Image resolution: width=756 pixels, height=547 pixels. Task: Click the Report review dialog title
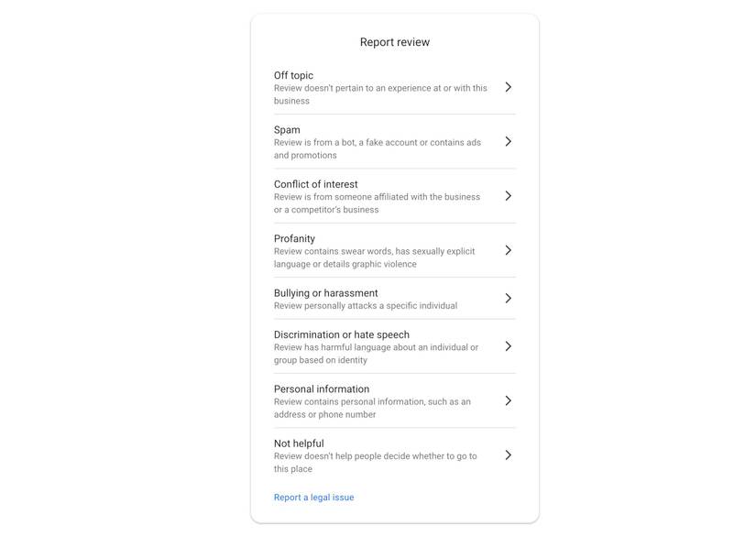coord(394,40)
